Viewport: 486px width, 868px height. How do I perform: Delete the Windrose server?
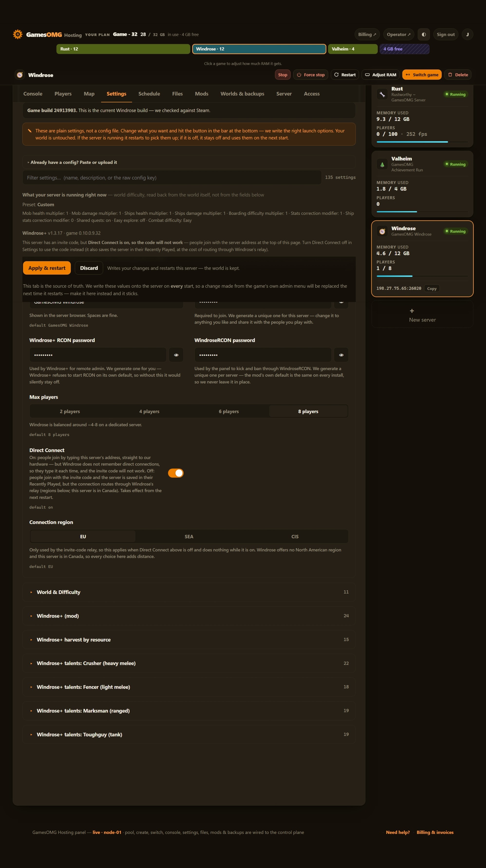458,75
